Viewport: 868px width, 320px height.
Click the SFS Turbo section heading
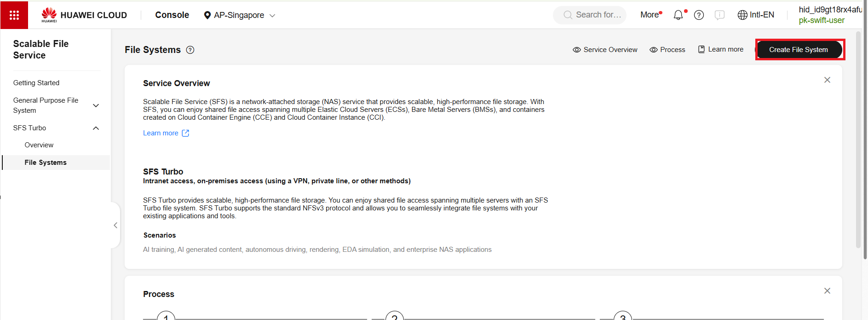[x=163, y=172]
